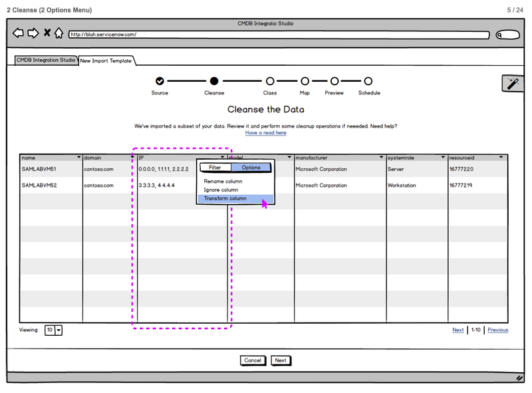Expand the domain column dropdown
Viewport: 532px width, 393px height.
(x=132, y=157)
